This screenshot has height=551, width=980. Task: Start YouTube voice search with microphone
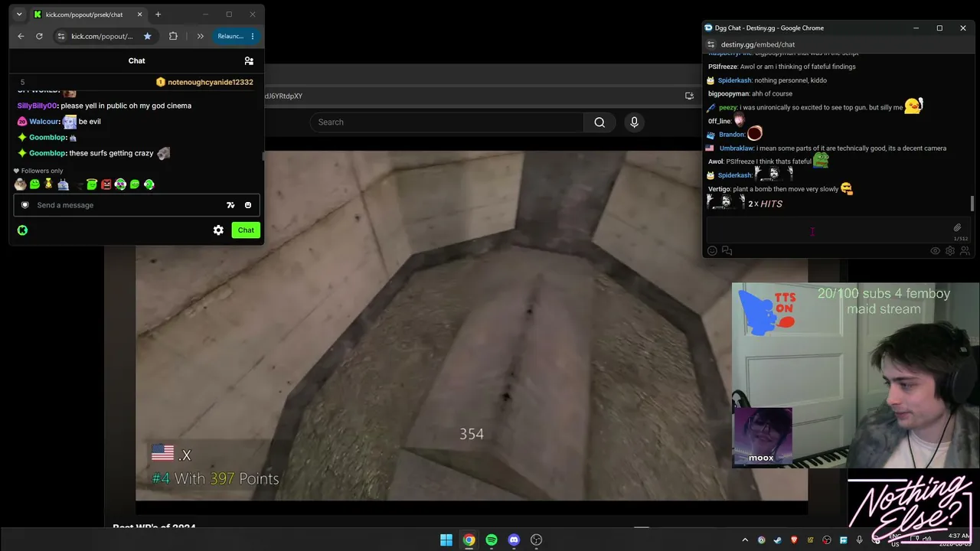click(634, 122)
